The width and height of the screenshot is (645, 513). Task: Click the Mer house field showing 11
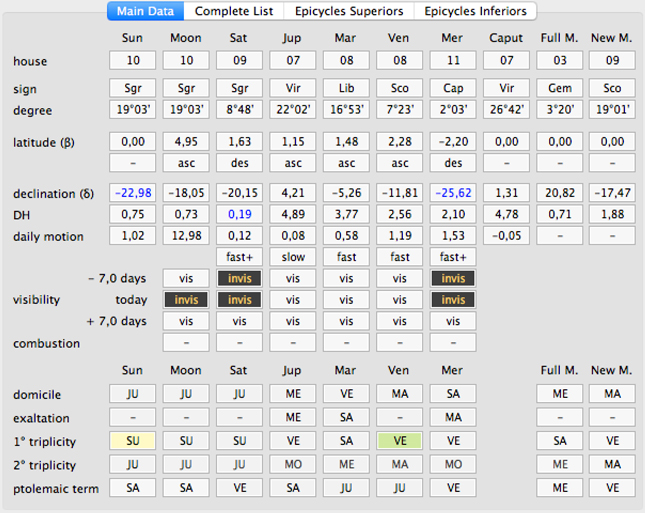point(453,60)
